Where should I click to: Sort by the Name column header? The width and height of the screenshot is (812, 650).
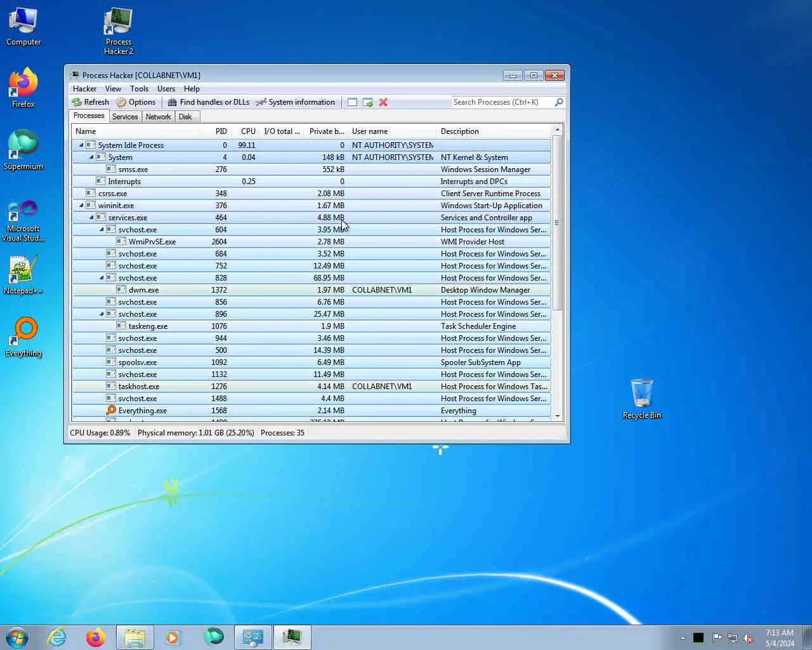(134, 131)
